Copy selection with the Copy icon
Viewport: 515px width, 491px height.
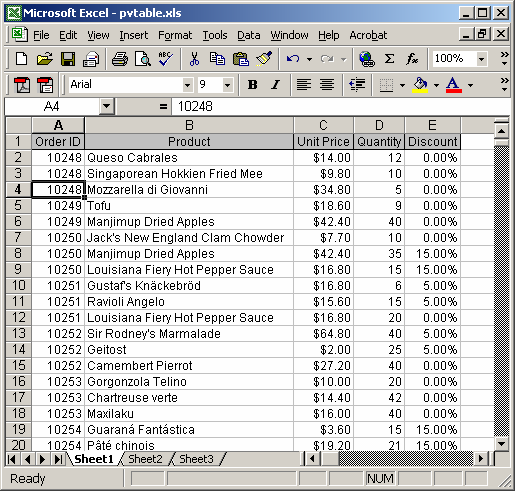pyautogui.click(x=217, y=59)
